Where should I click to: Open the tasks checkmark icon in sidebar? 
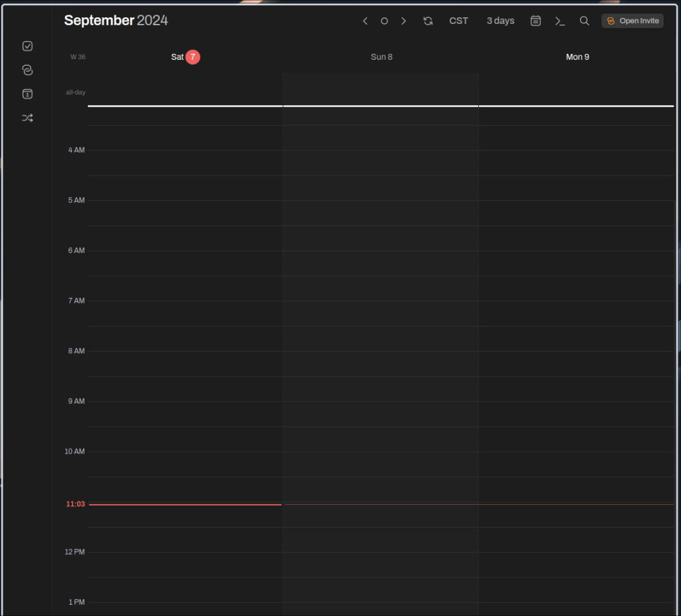pyautogui.click(x=27, y=46)
